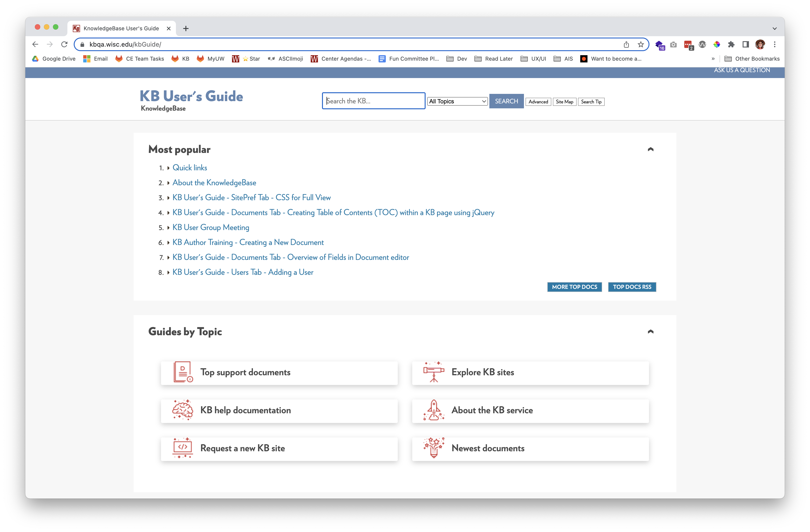Open Chrome's three-dot menu
This screenshot has width=810, height=532.
pyautogui.click(x=774, y=44)
